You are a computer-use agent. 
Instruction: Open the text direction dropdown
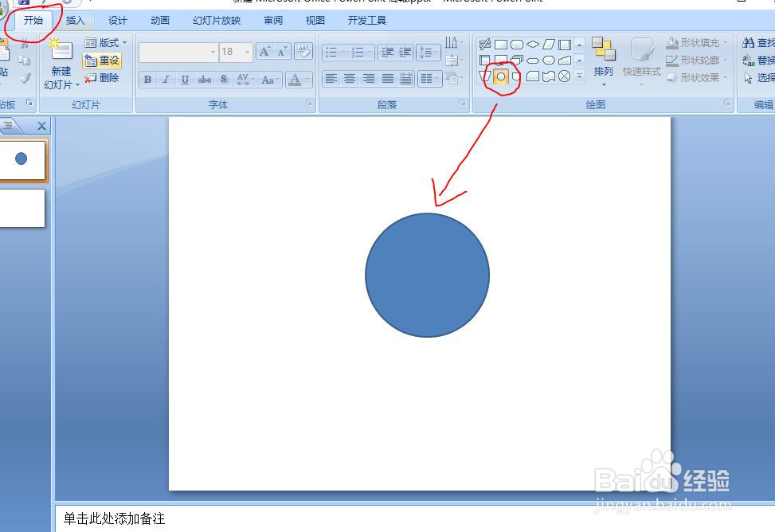tap(454, 42)
